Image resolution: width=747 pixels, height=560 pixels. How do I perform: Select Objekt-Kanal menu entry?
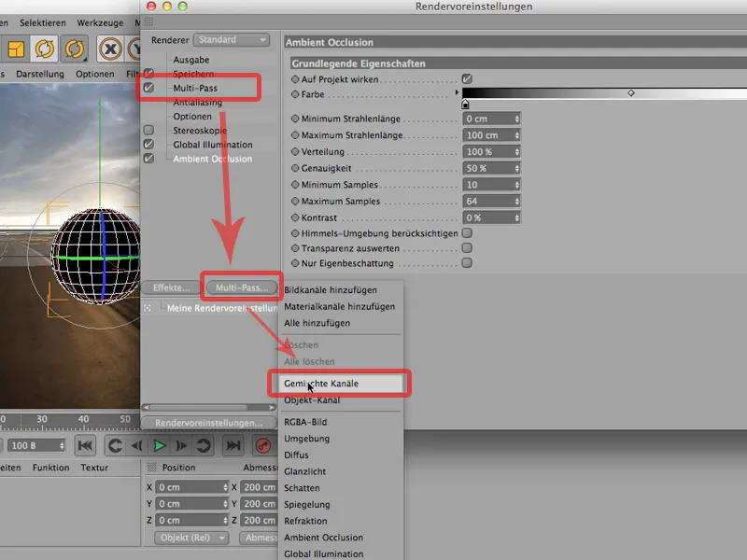pos(312,400)
